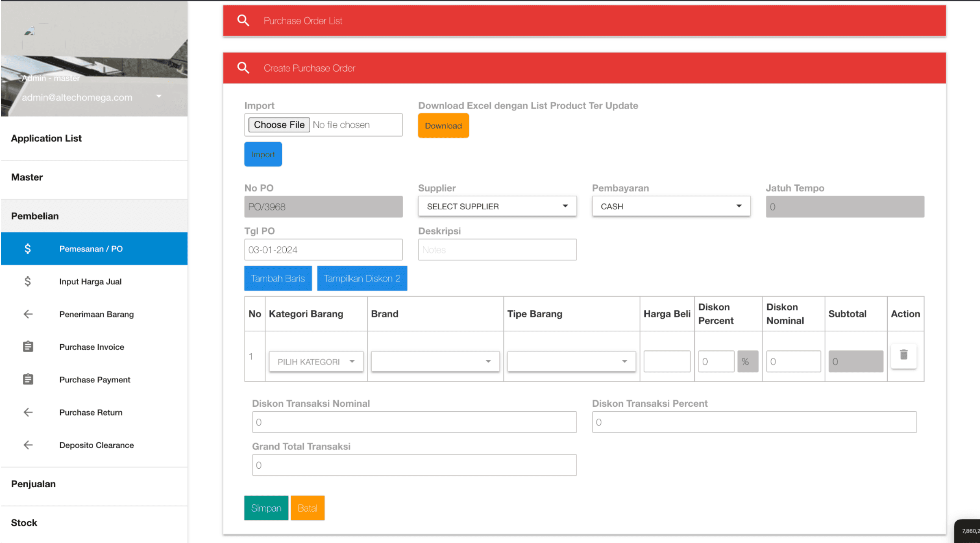Click the clipboard icon next to Purchase Payment
The image size is (980, 543).
click(28, 379)
